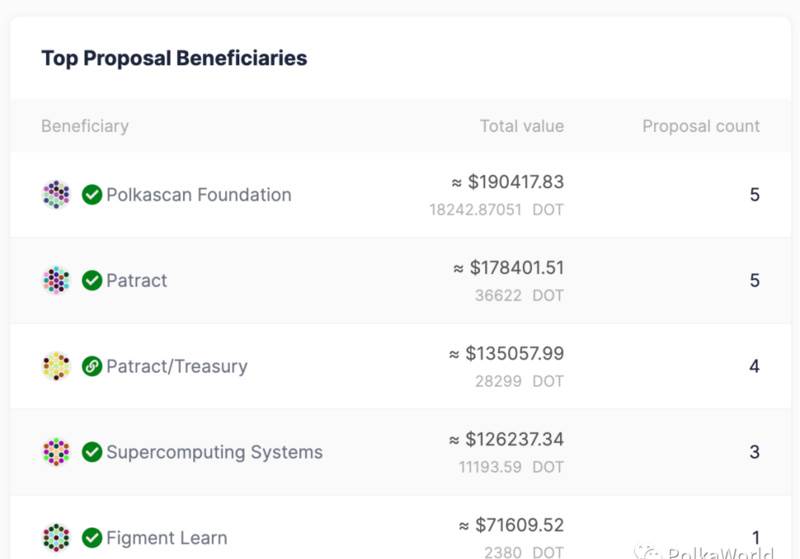This screenshot has height=559, width=800.
Task: Open Patract/Treasury beneficiary link
Action: 177,366
